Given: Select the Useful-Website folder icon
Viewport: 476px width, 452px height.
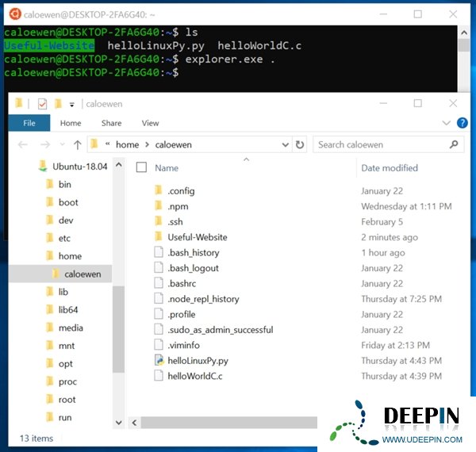Looking at the screenshot, I should pyautogui.click(x=158, y=236).
